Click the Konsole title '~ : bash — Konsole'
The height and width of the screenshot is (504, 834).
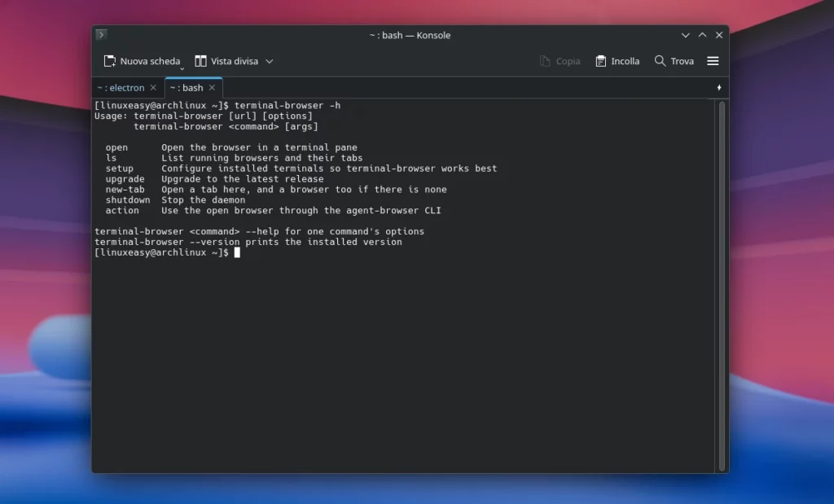pyautogui.click(x=410, y=35)
